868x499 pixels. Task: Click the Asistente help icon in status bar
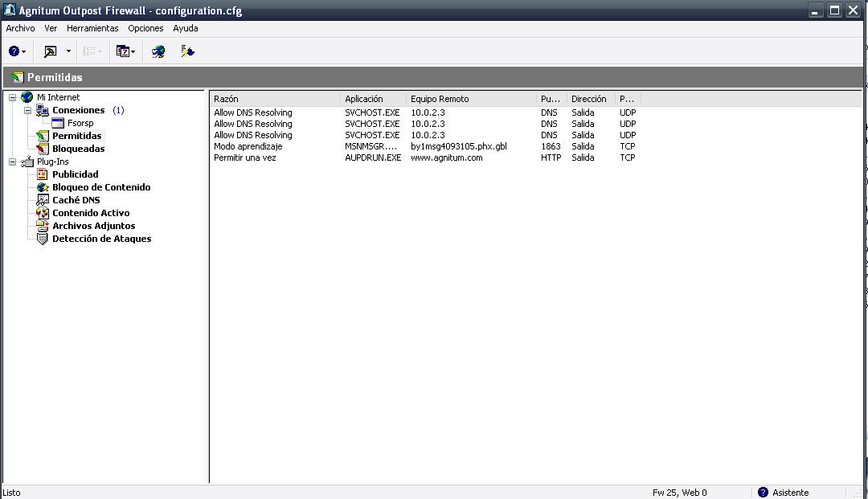763,493
